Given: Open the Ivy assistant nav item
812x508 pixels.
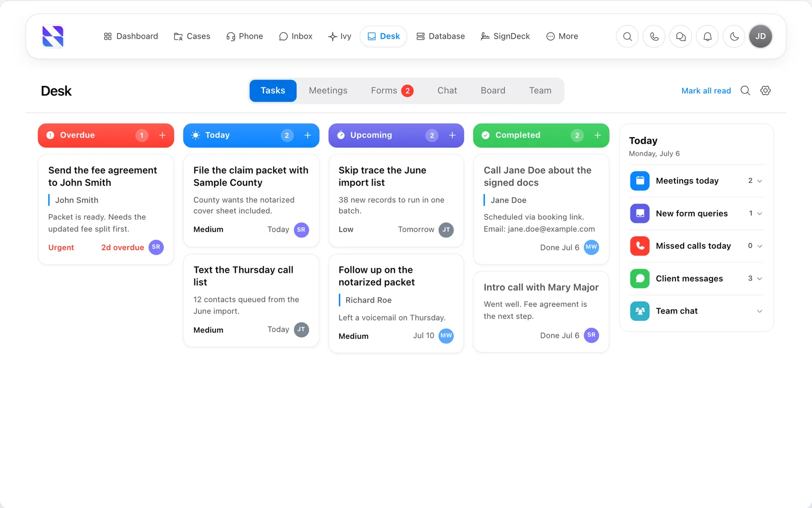Looking at the screenshot, I should [x=340, y=37].
